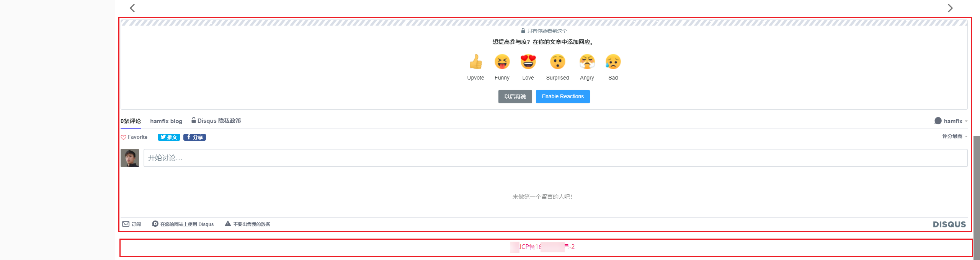
Task: Click the 以后再说 button
Action: 515,96
